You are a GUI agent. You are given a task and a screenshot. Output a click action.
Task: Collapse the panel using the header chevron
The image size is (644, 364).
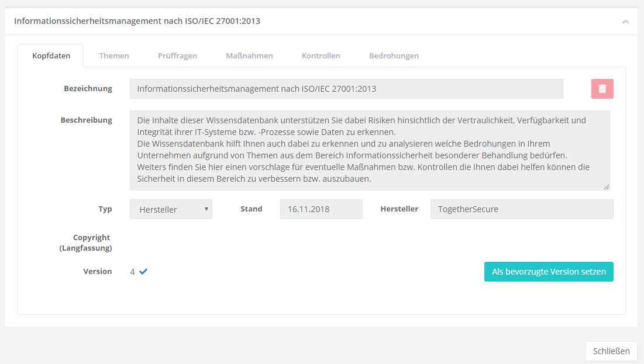pyautogui.click(x=625, y=22)
